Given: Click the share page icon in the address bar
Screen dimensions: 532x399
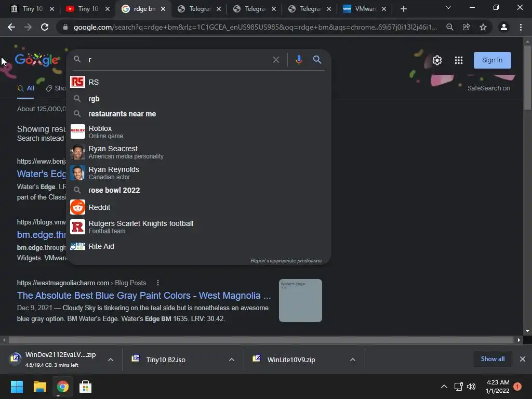Looking at the screenshot, I should [x=467, y=27].
